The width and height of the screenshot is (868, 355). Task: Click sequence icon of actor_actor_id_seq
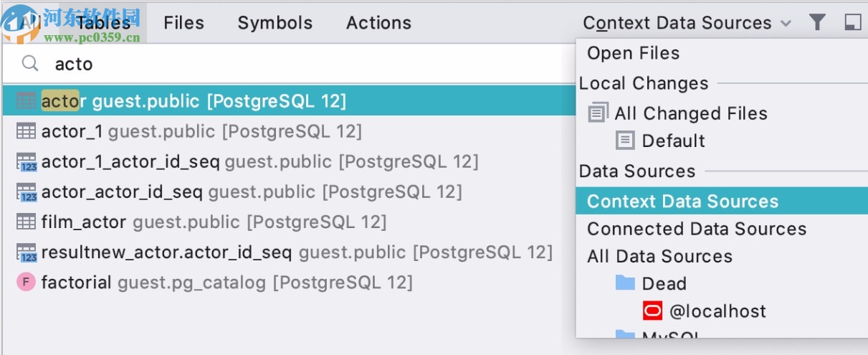coord(26,192)
